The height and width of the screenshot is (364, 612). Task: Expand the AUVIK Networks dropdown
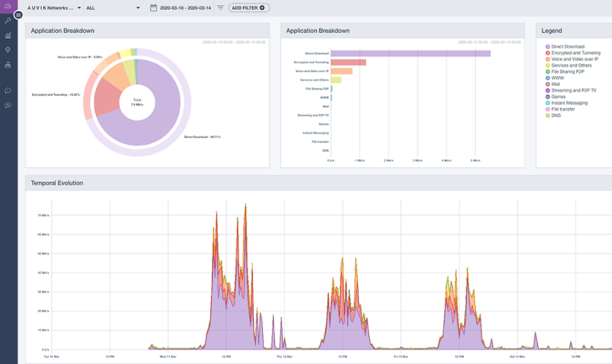tap(54, 8)
